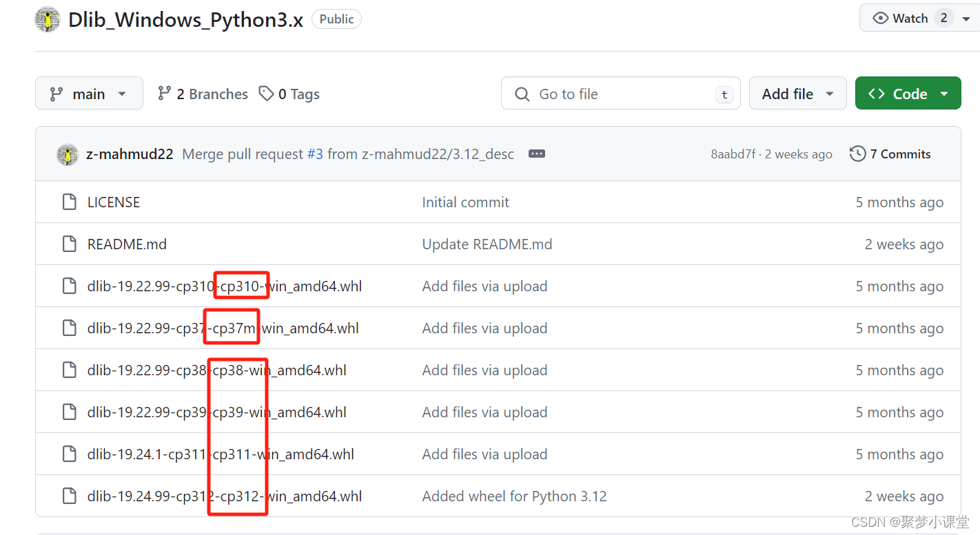Screen dimensions: 980x535
Task: Open the main branch selector dropdown
Action: coord(89,93)
